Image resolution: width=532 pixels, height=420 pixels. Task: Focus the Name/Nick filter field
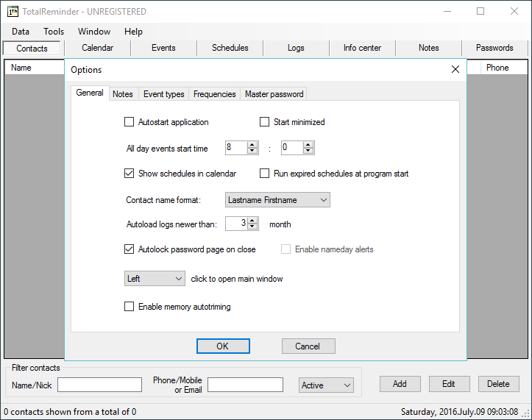[x=100, y=385]
